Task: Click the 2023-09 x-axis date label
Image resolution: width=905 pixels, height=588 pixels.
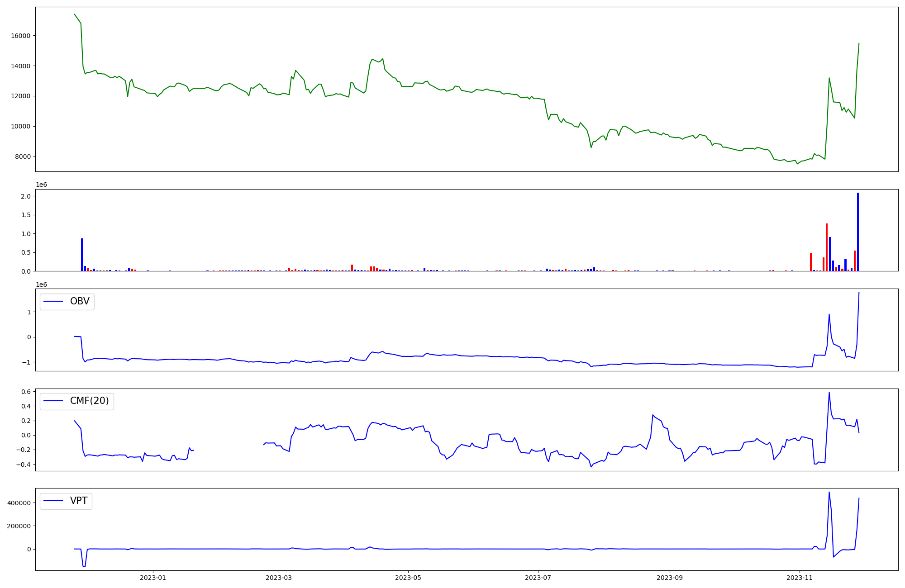Action: click(x=669, y=578)
